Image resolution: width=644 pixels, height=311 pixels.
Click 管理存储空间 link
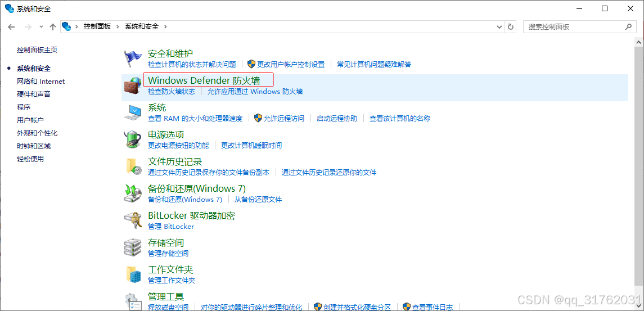(168, 254)
